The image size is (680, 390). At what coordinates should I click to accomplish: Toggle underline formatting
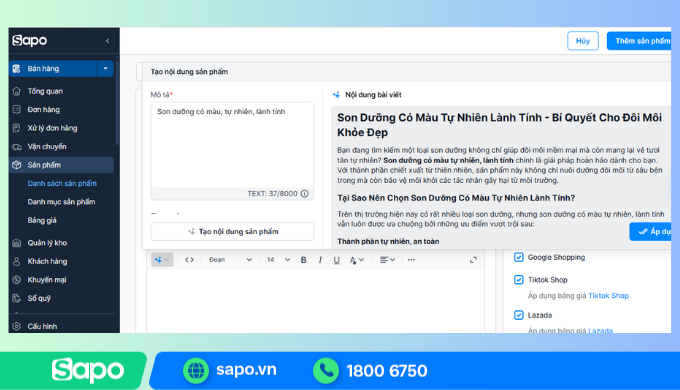337,260
